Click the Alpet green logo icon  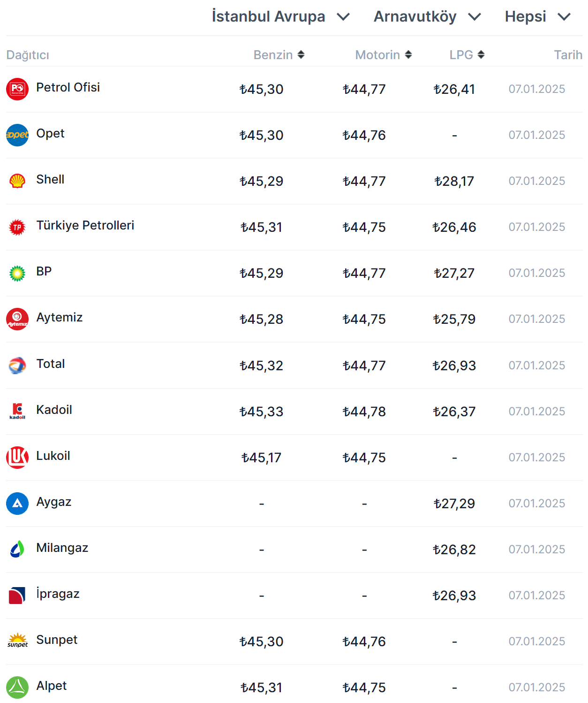click(x=17, y=688)
